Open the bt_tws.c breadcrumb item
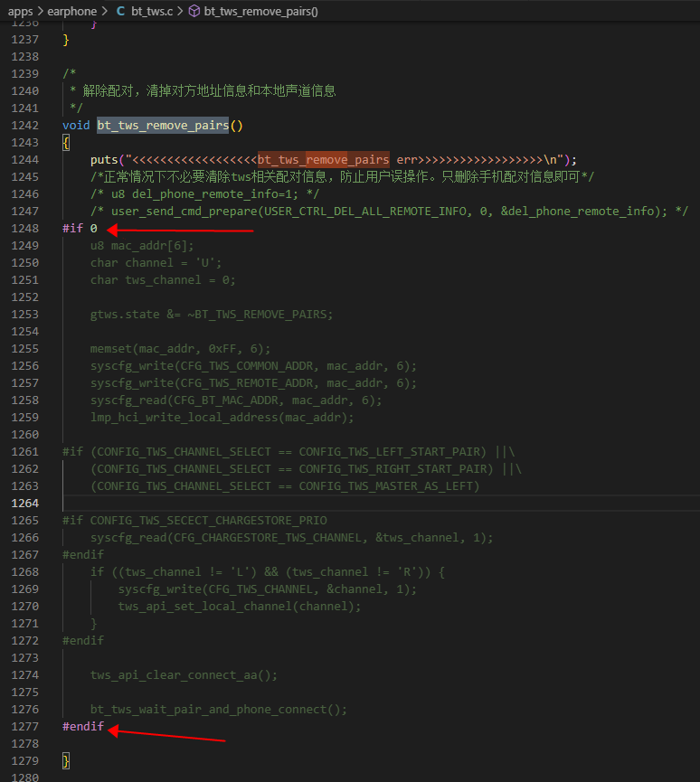 click(152, 11)
